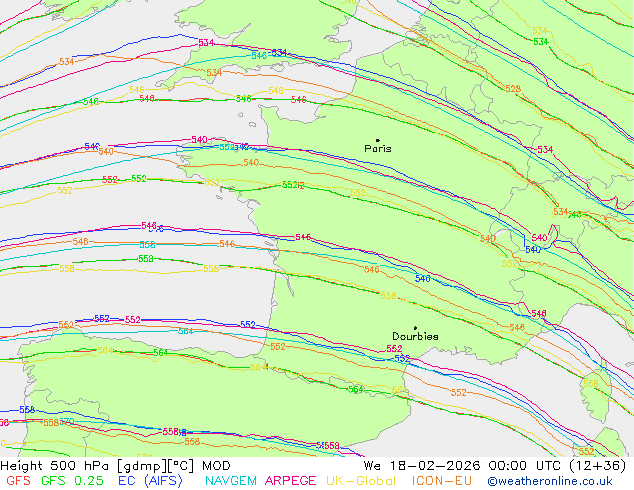This screenshot has height=490, width=634.
Task: Click the Dourbies city label
Action: pos(415,336)
